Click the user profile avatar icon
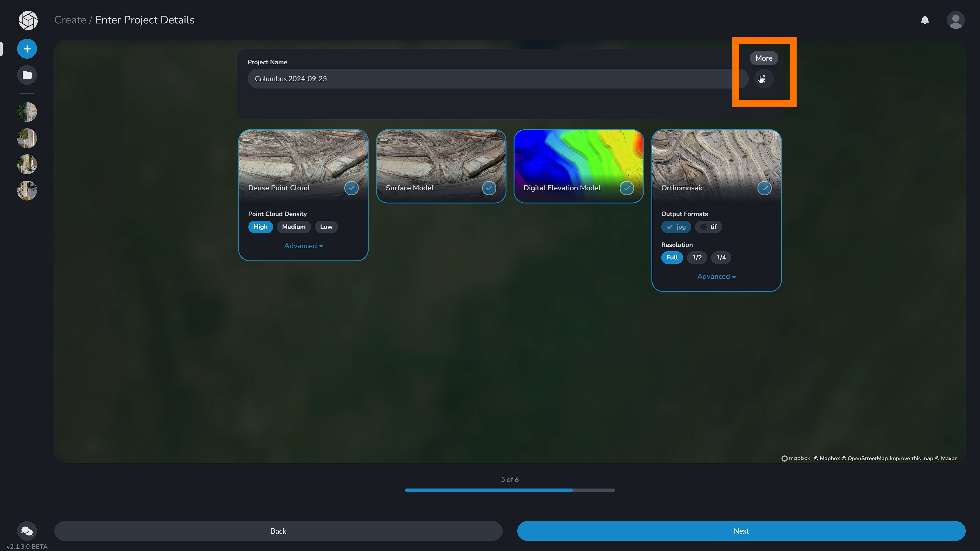Image resolution: width=980 pixels, height=551 pixels. coord(956,20)
